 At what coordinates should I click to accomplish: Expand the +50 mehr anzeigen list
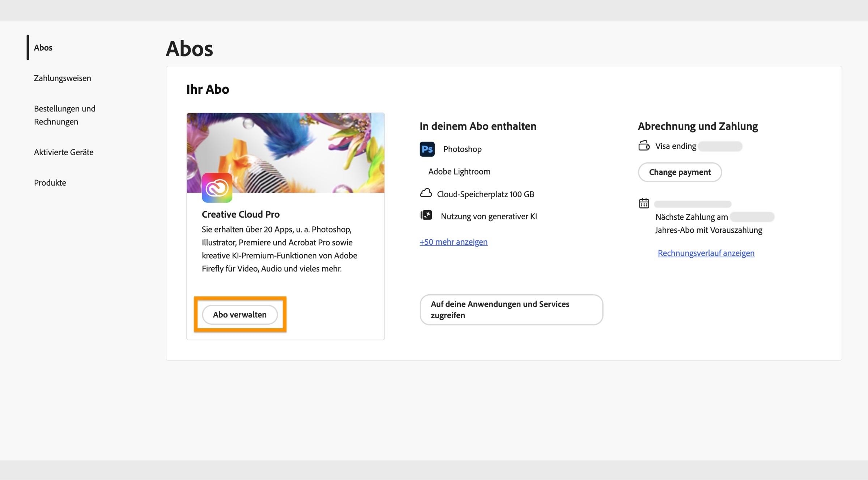click(x=453, y=242)
